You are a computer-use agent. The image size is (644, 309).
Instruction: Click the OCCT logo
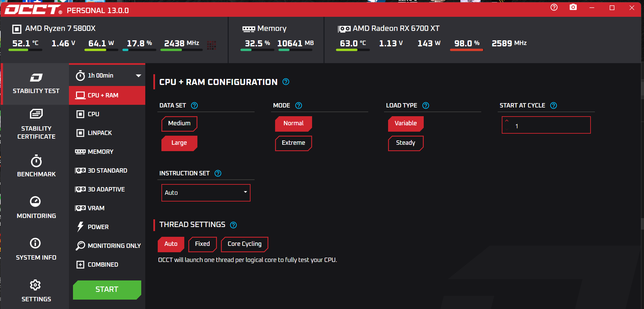[34, 10]
